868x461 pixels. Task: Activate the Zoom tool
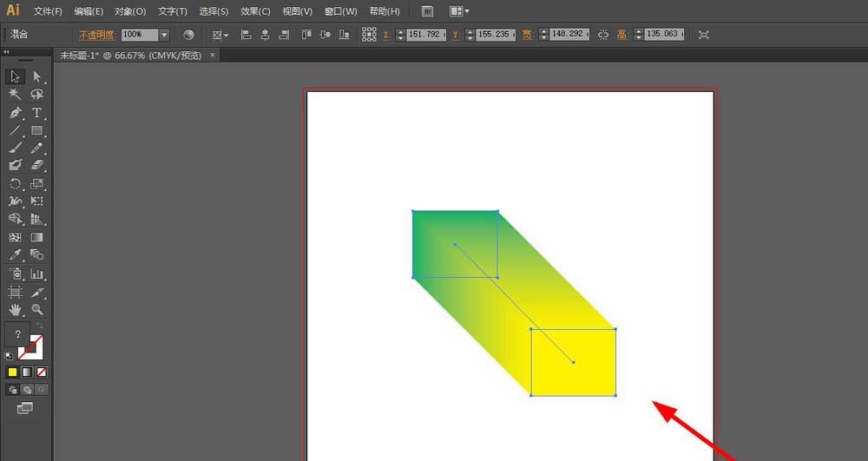[37, 309]
